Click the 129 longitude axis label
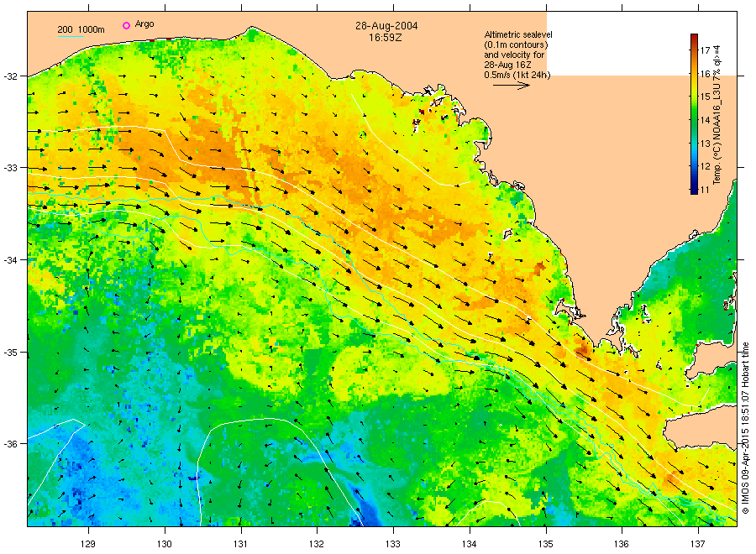The height and width of the screenshot is (554, 756). [88, 544]
